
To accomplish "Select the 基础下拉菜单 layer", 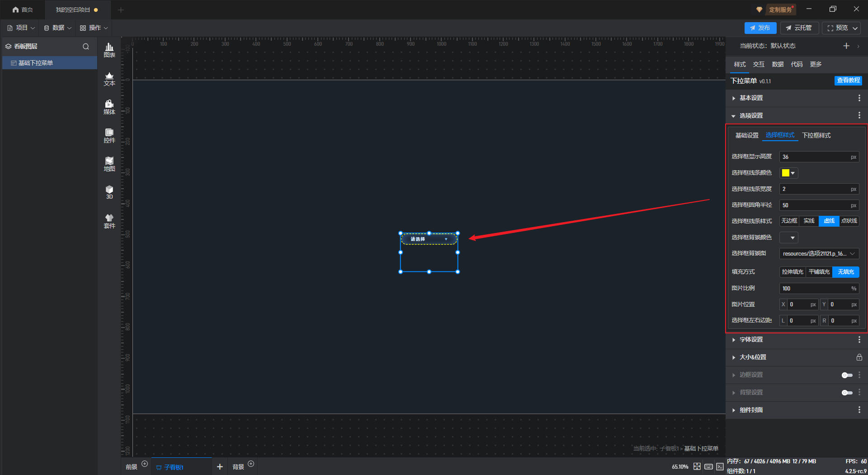I will click(50, 63).
